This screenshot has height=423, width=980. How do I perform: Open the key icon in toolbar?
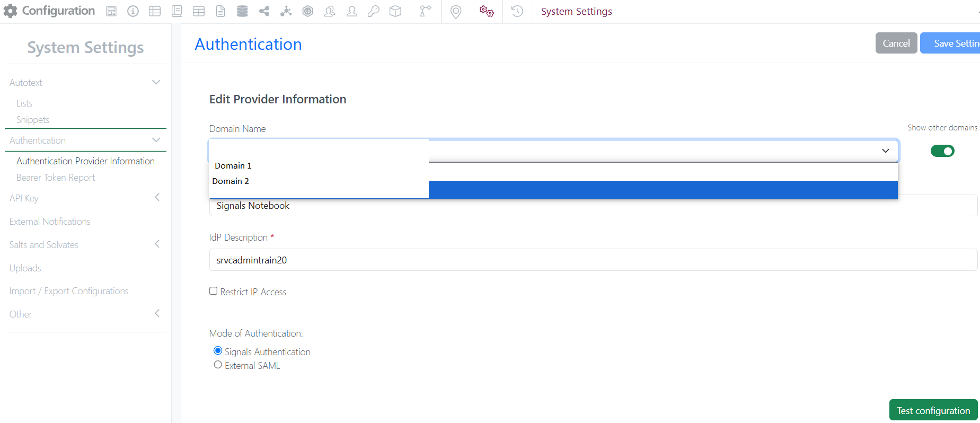point(373,11)
